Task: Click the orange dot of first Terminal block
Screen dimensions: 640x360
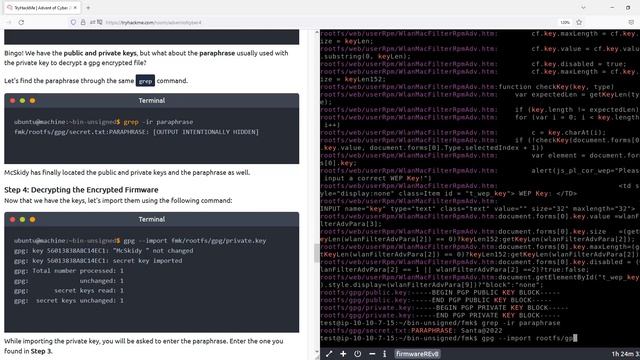Action: point(32,100)
